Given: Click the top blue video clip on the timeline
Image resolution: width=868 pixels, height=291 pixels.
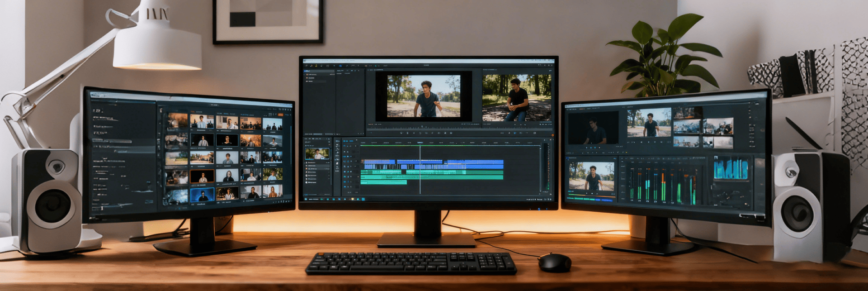Looking at the screenshot, I should pyautogui.click(x=379, y=162).
